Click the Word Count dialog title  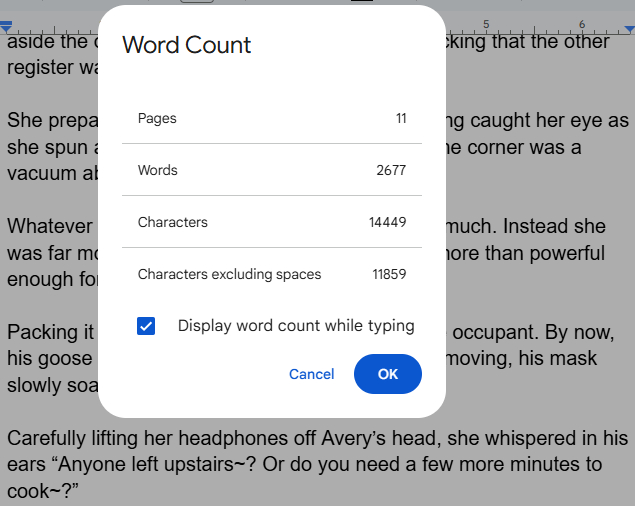point(187,45)
